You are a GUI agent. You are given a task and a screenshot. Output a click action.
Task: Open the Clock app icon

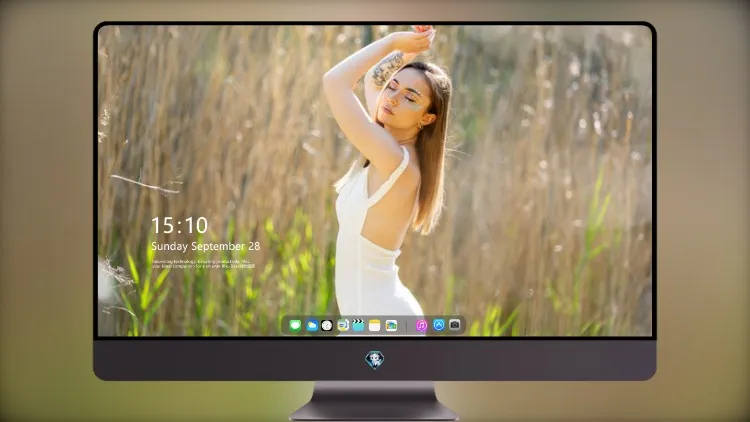(327, 325)
